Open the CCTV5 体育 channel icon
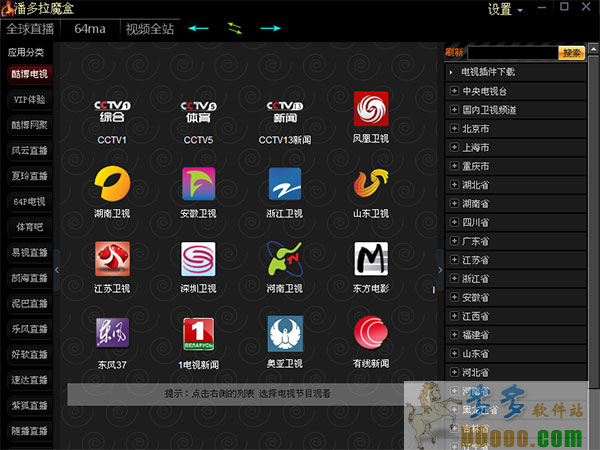This screenshot has height=450, width=600. coord(198,111)
